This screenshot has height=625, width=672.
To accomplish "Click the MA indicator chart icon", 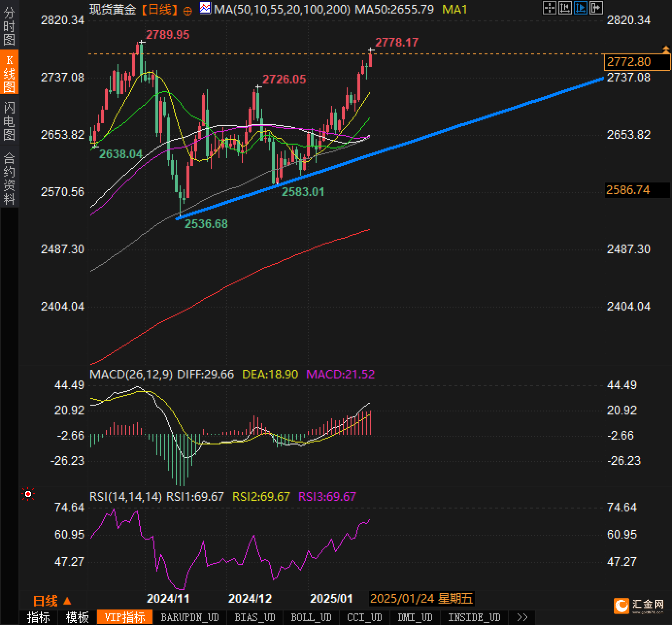I will pos(206,8).
